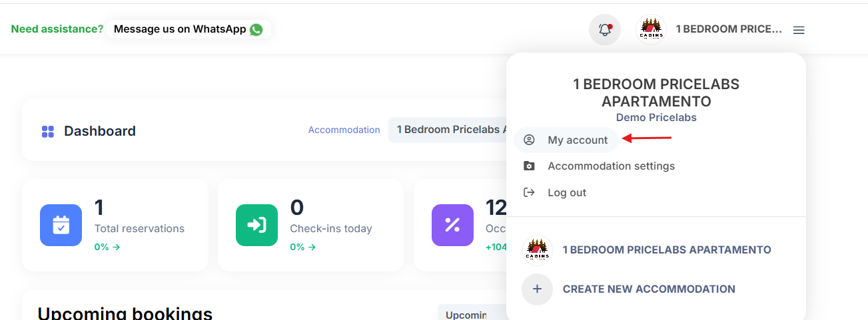This screenshot has width=868, height=320.
Task: Click the notification bell icon
Action: (605, 30)
